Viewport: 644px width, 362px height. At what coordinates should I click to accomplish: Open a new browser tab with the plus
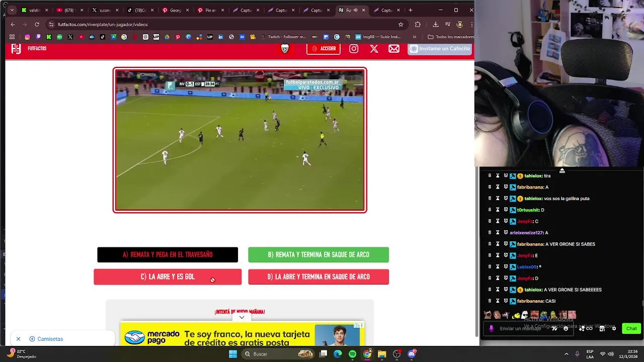click(x=411, y=10)
